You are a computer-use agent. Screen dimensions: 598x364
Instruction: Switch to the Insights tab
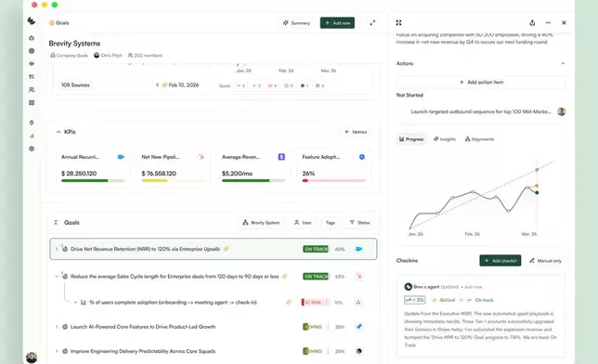445,139
